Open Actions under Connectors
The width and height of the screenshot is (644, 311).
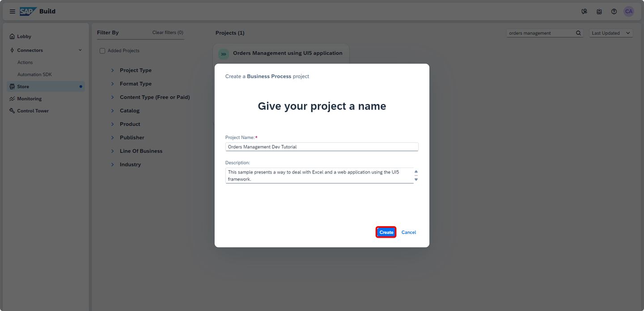(25, 63)
